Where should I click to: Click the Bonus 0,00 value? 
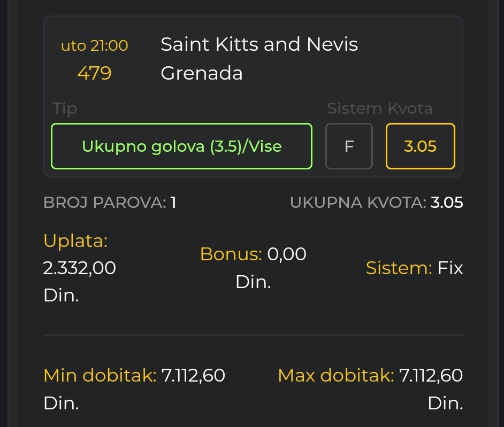[287, 254]
